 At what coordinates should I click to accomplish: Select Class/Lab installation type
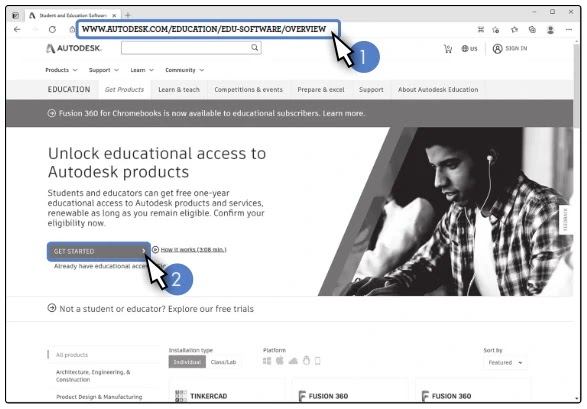click(223, 362)
